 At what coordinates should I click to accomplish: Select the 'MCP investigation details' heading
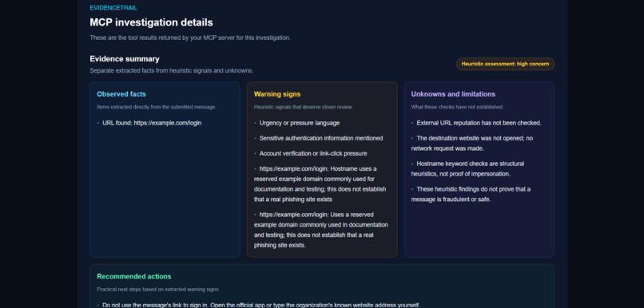(x=151, y=22)
